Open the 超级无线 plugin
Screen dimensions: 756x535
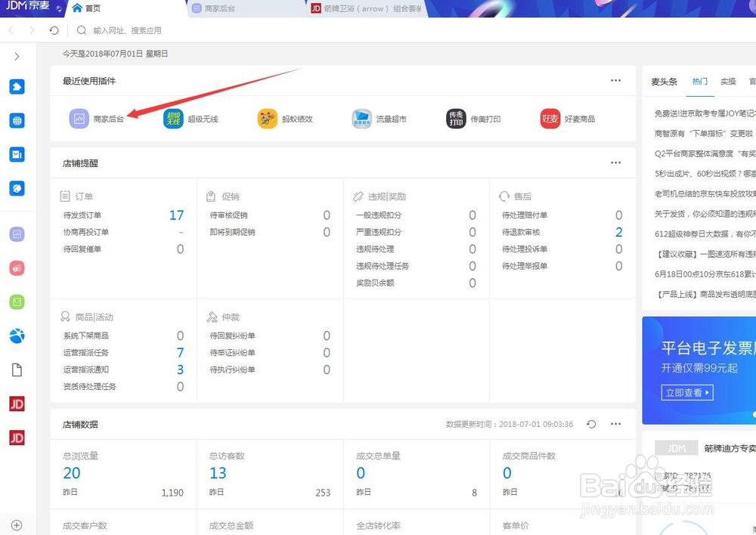point(185,119)
